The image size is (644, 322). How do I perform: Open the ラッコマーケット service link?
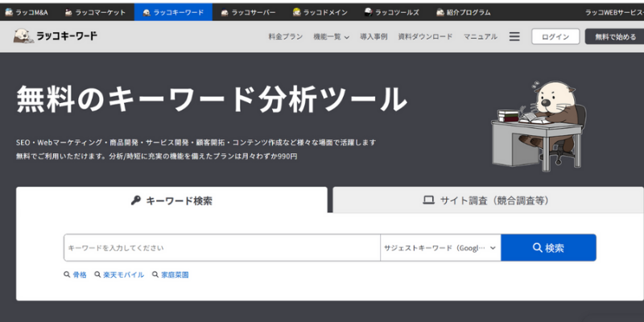pyautogui.click(x=95, y=12)
